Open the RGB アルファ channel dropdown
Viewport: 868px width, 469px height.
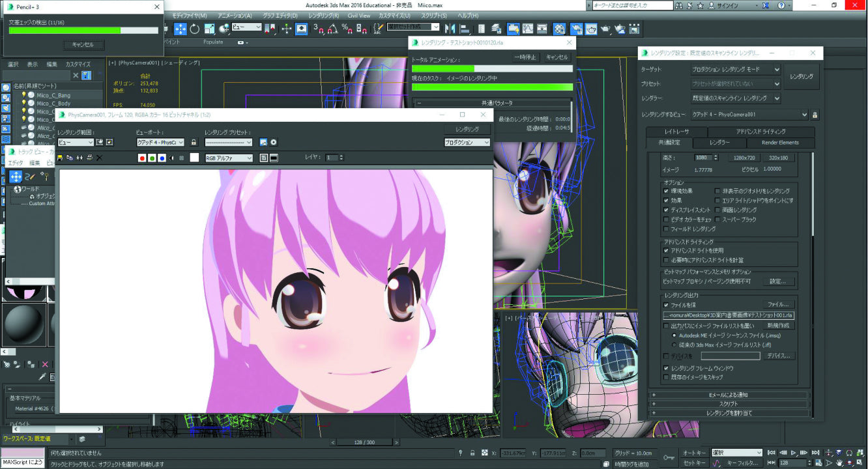pyautogui.click(x=228, y=158)
